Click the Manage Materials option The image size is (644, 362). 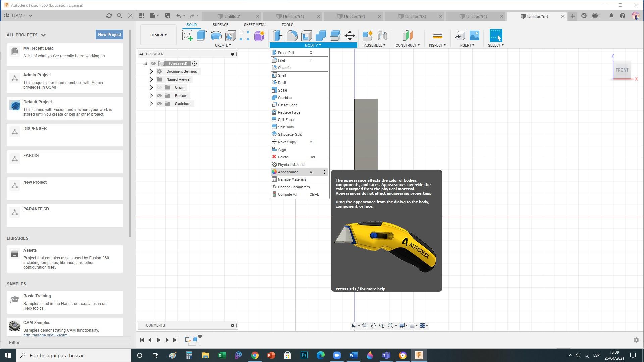[292, 179]
